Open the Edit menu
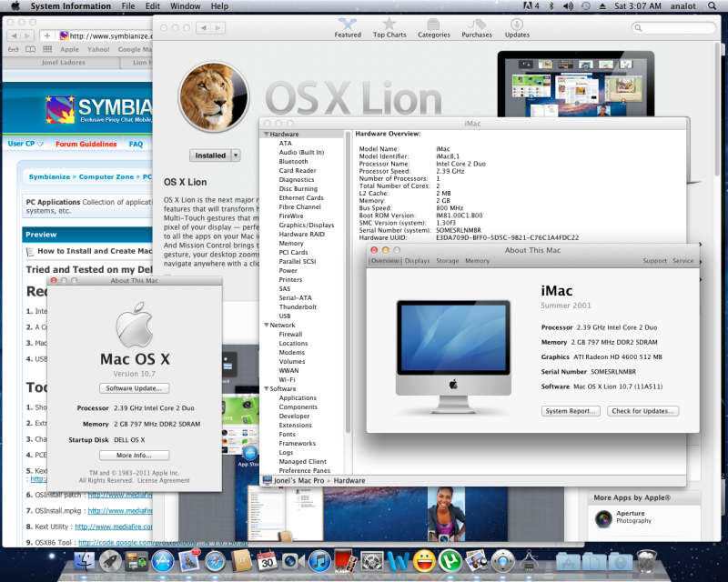 (x=152, y=6)
